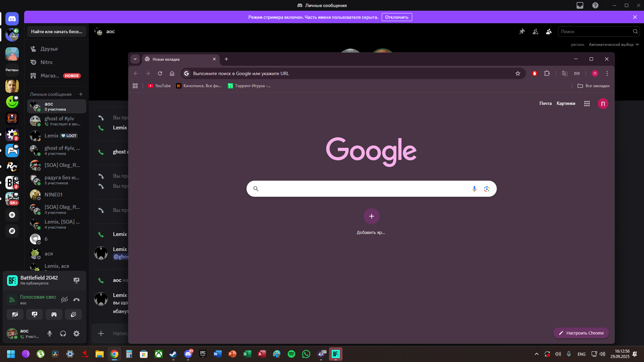The width and height of the screenshot is (644, 362).
Task: Open Discord help icon in the title bar
Action: [595, 5]
